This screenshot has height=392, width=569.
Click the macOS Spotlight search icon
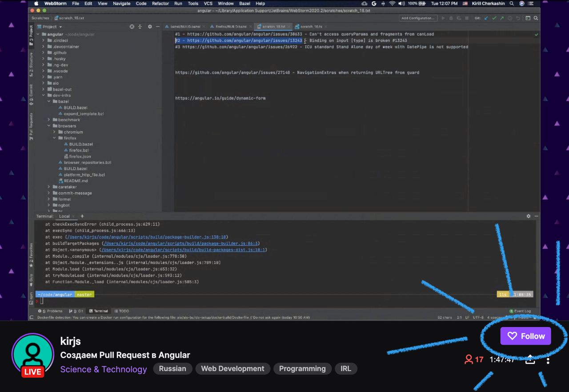pos(512,4)
